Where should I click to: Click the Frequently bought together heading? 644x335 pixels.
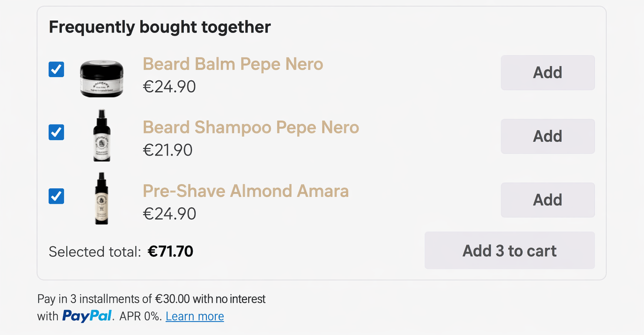click(x=160, y=27)
